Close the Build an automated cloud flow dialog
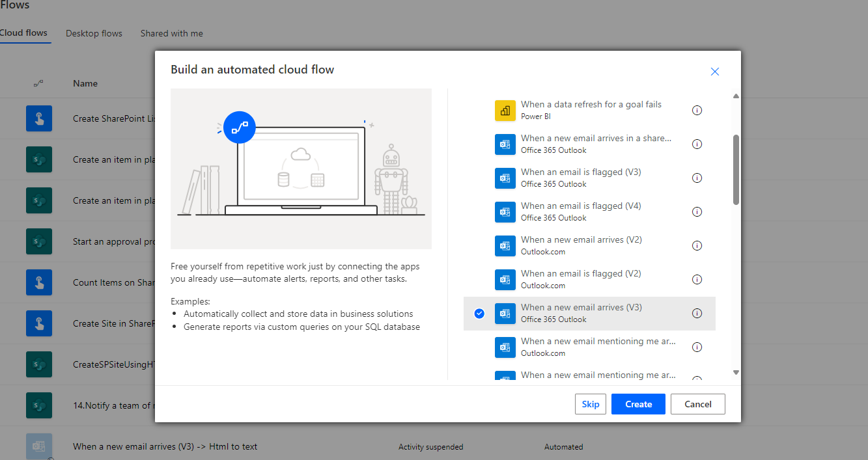The width and height of the screenshot is (868, 460). [715, 72]
